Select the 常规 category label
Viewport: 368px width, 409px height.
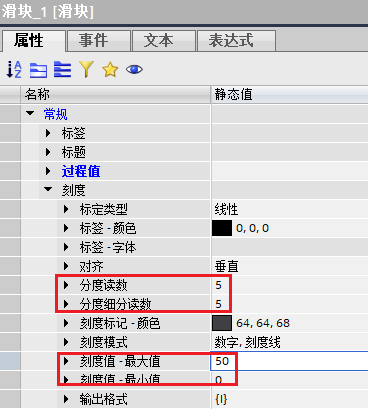[x=55, y=114]
